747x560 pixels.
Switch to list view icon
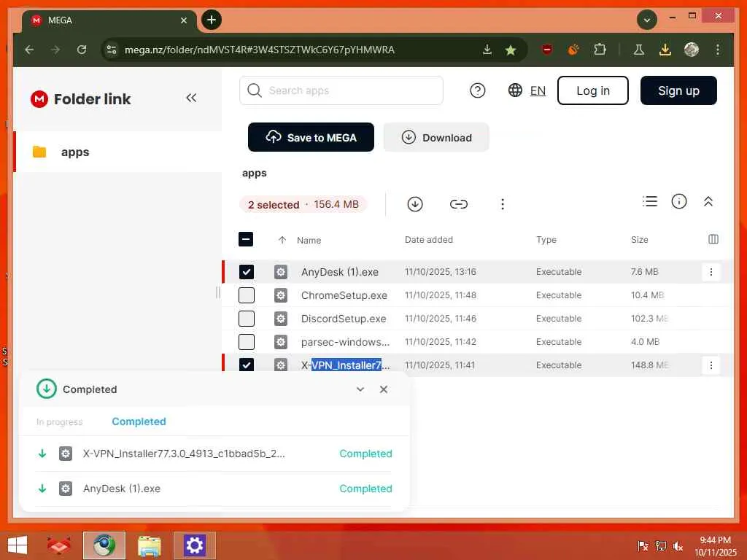(650, 201)
